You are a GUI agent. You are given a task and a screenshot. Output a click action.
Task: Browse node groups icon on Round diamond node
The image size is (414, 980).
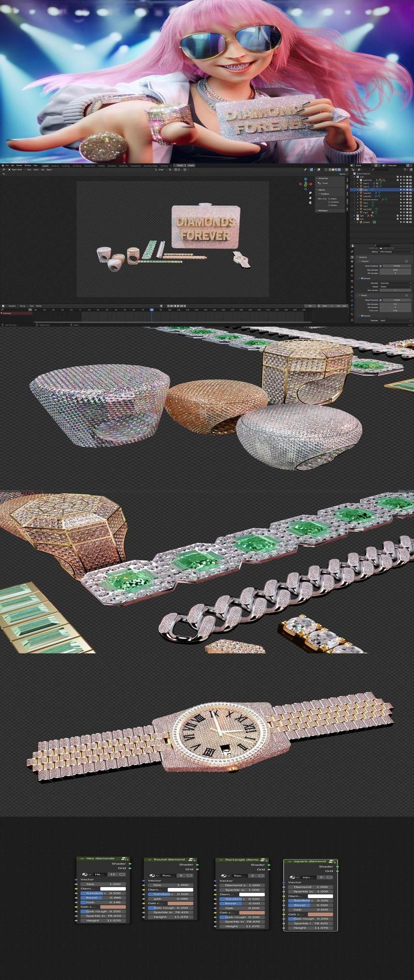pyautogui.click(x=153, y=876)
